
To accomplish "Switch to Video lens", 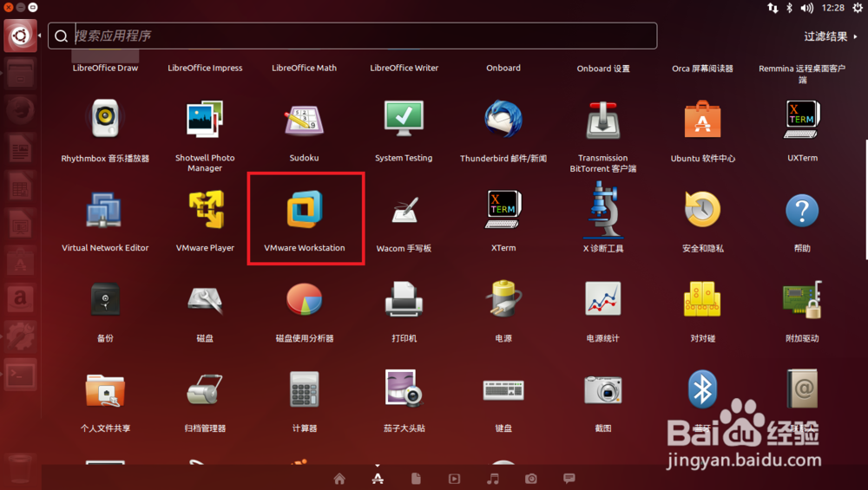I will coord(454,479).
